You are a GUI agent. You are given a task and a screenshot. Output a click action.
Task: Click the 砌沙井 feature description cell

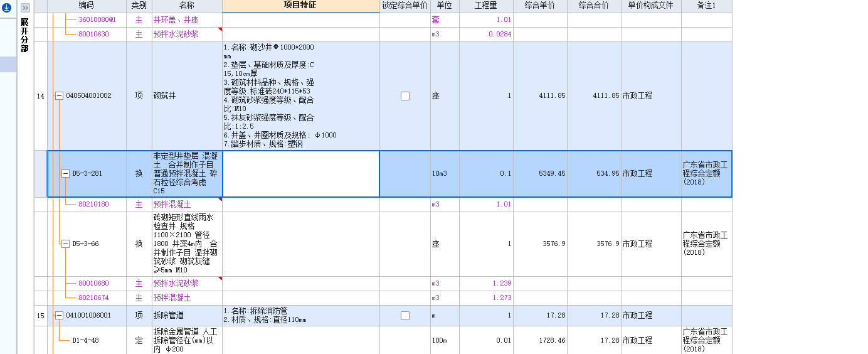[x=301, y=96]
